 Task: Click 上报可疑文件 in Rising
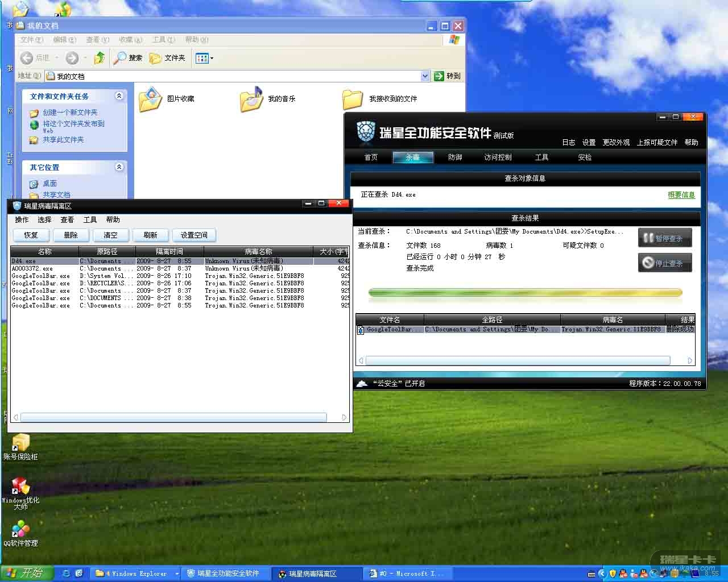coord(657,143)
